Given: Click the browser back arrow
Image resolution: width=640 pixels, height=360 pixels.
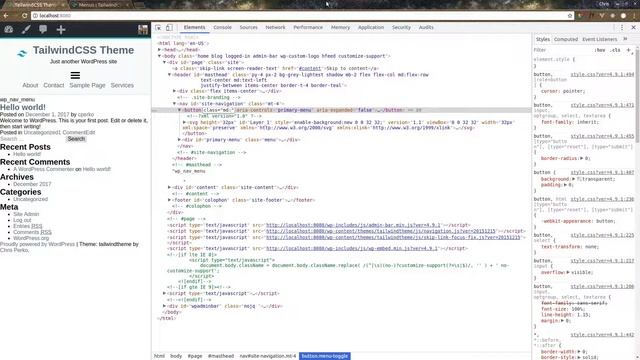Looking at the screenshot, I should click(6, 16).
